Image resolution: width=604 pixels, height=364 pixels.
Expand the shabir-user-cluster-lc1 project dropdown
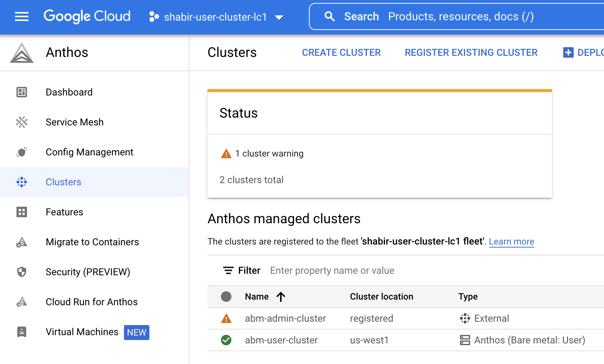point(279,16)
